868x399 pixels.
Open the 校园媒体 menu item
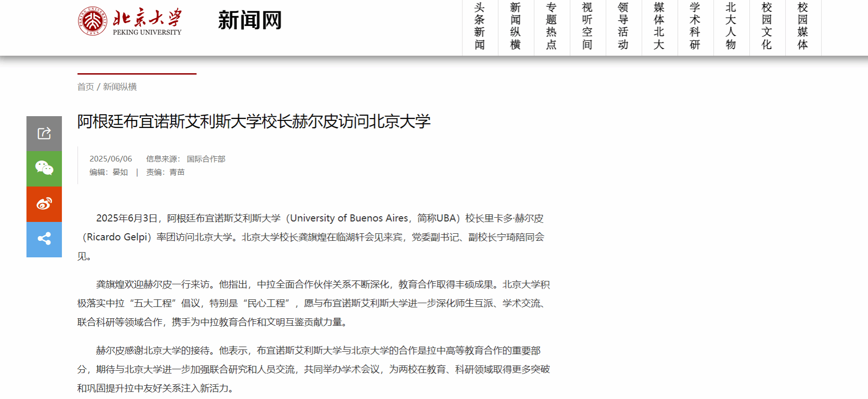pyautogui.click(x=803, y=26)
